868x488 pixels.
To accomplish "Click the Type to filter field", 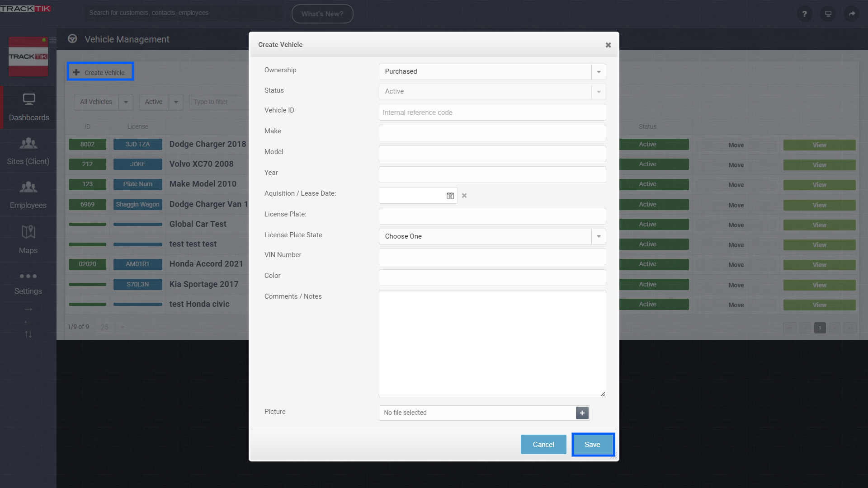I will pos(220,102).
